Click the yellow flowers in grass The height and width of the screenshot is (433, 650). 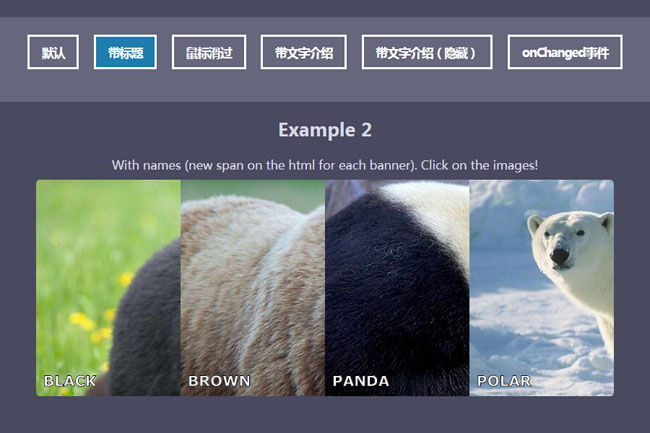click(x=89, y=321)
